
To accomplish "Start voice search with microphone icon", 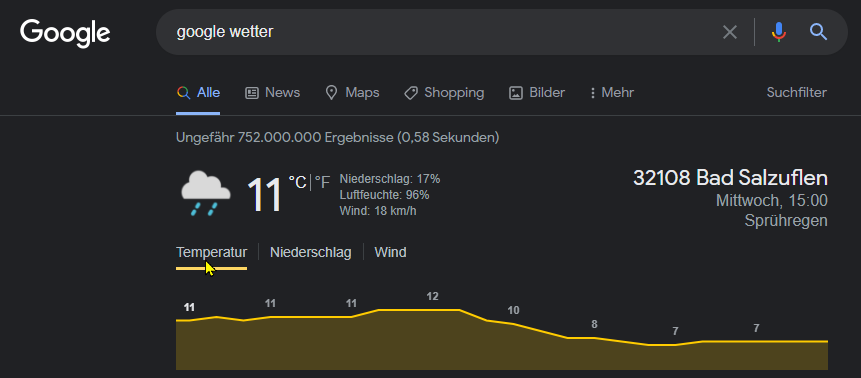I will 778,32.
